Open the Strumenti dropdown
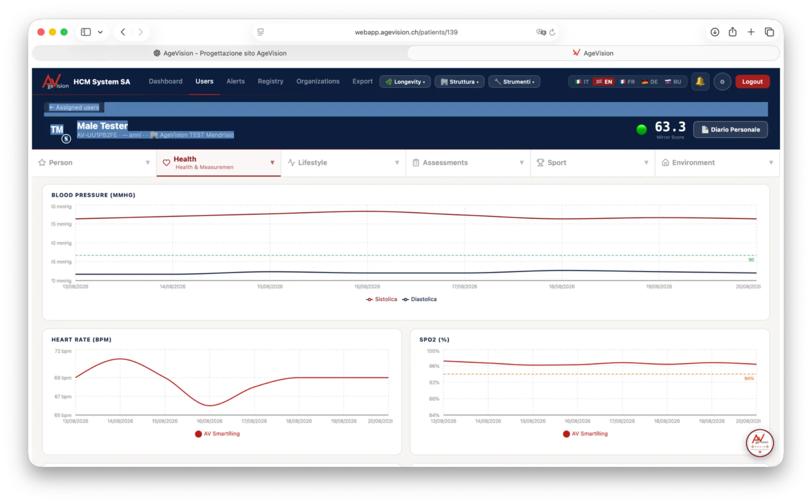Image resolution: width=812 pixels, height=504 pixels. tap(514, 82)
